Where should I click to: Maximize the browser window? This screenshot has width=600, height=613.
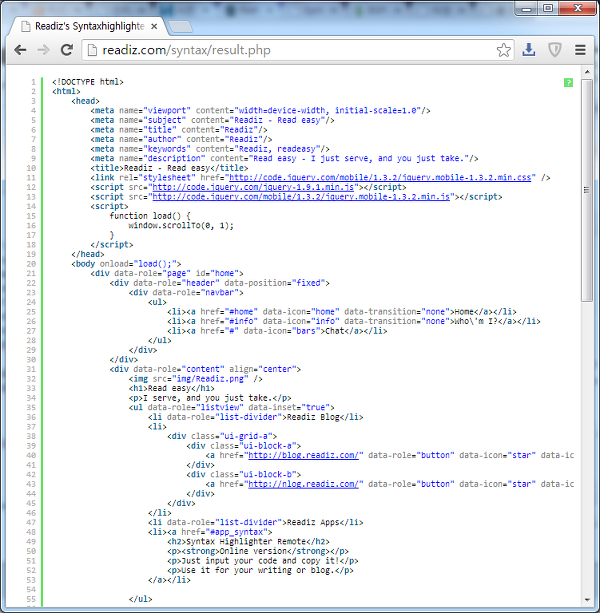pos(548,8)
